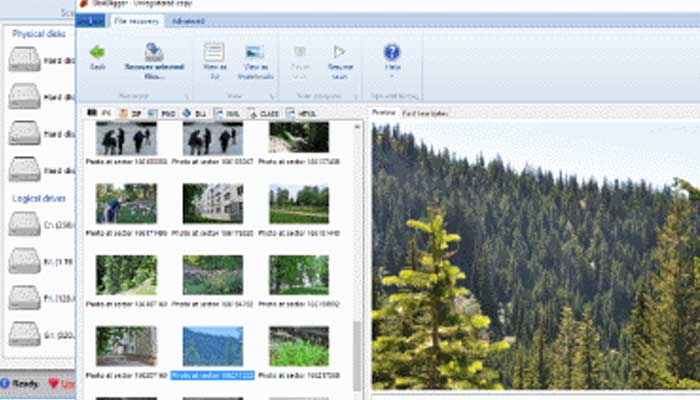Select logical drive C: in background window
700x400 pixels.
point(41,225)
